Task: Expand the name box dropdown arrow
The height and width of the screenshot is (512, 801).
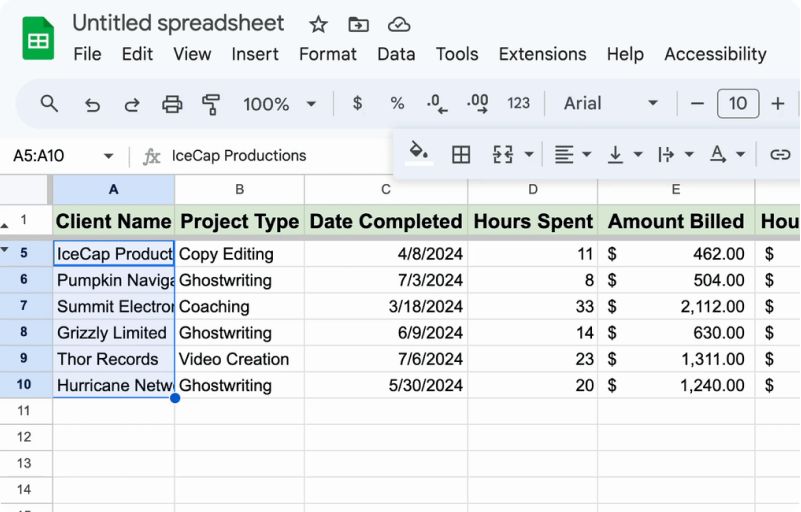Action: click(109, 156)
